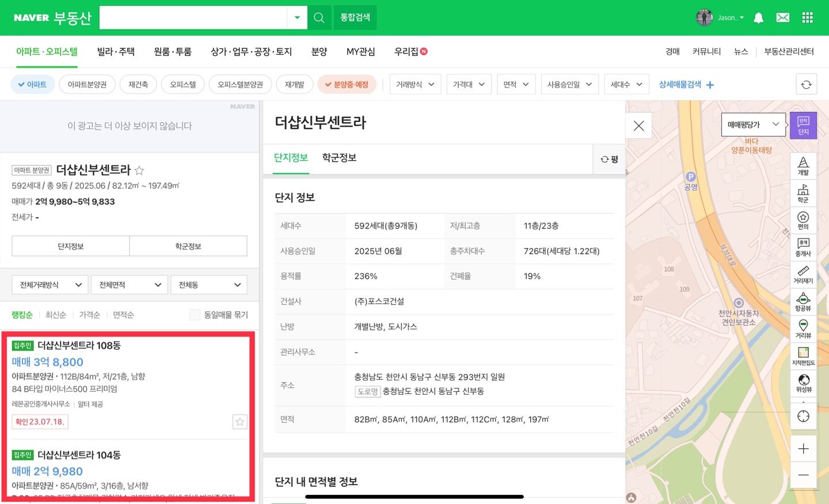Favorite 더샵신부센트라 with the title star icon
Image resolution: width=829 pixels, height=504 pixels.
(x=139, y=170)
